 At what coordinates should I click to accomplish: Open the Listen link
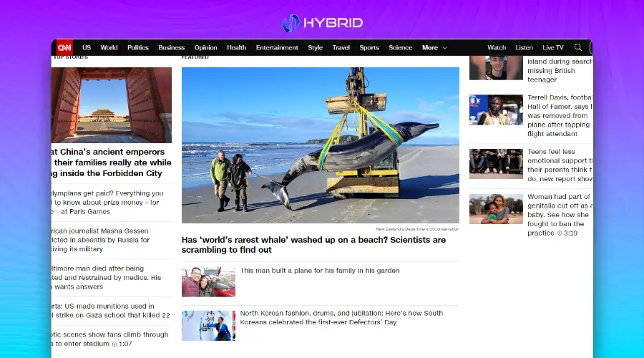click(x=525, y=48)
